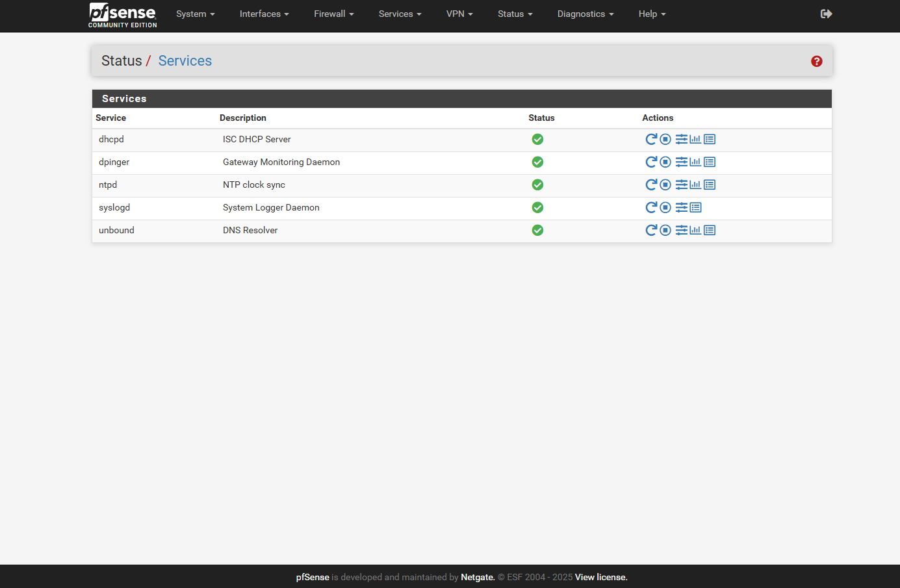Expand the Help menu
Screen dimensions: 900x588
coord(652,14)
